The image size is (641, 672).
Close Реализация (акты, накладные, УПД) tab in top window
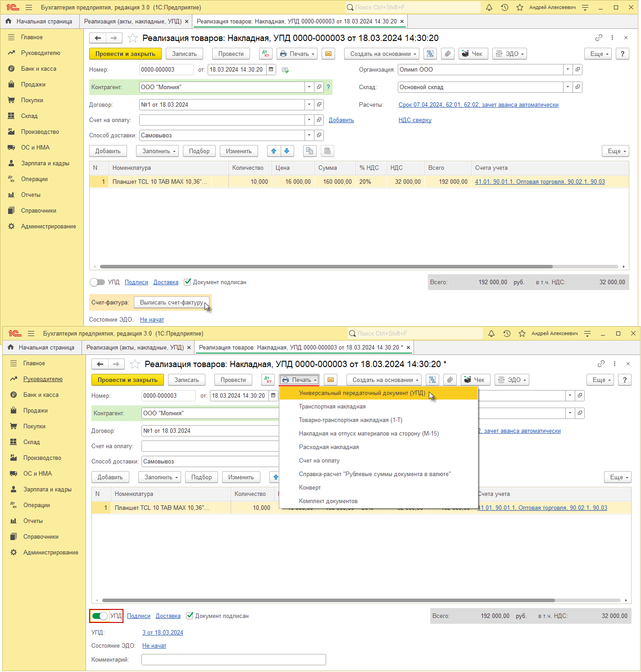(x=186, y=21)
